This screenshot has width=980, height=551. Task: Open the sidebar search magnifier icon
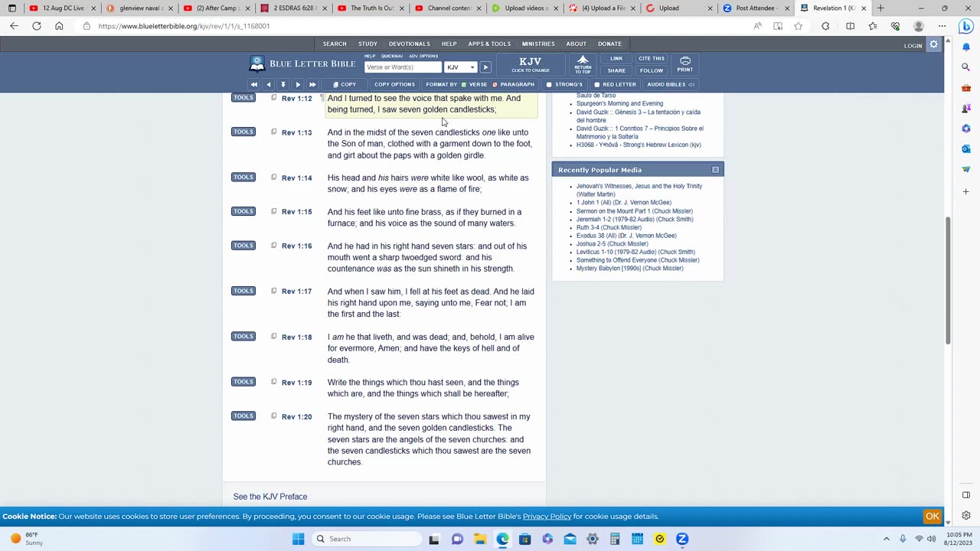[x=966, y=67]
